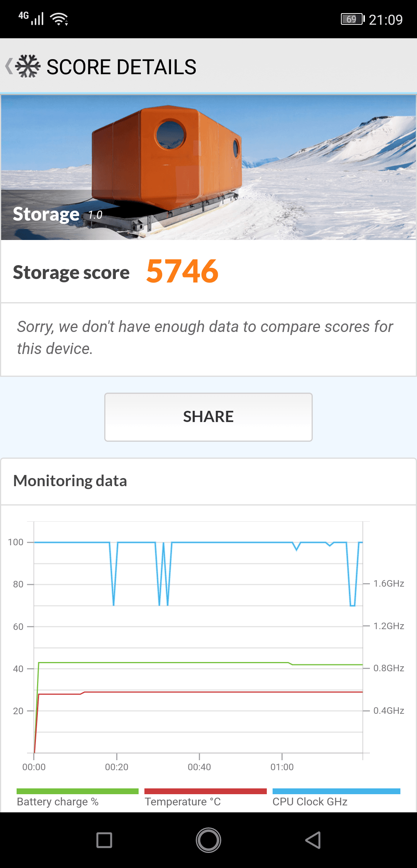Go back using the header chevron
Image resolution: width=417 pixels, height=868 pixels.
click(x=8, y=66)
